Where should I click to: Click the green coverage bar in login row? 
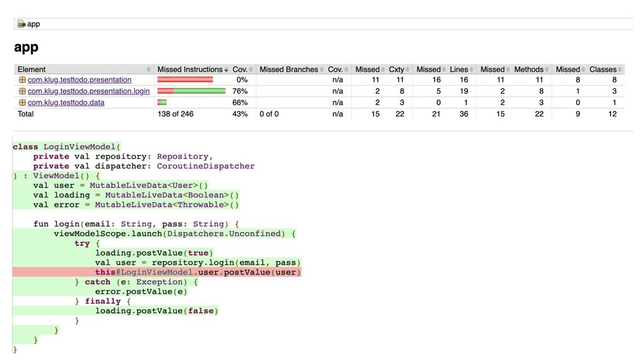point(199,91)
